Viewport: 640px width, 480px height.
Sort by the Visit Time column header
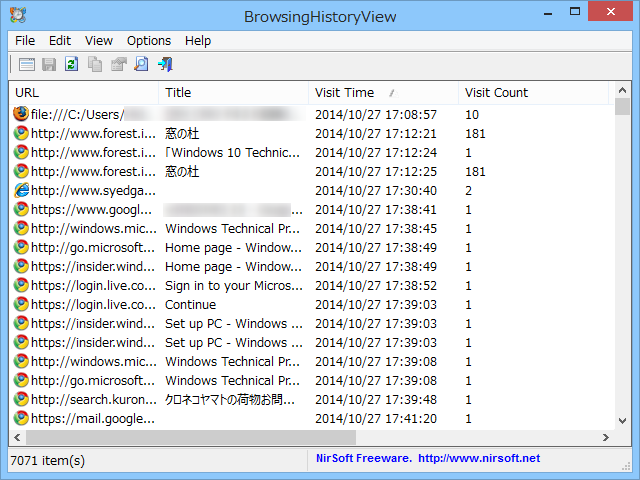pos(383,93)
